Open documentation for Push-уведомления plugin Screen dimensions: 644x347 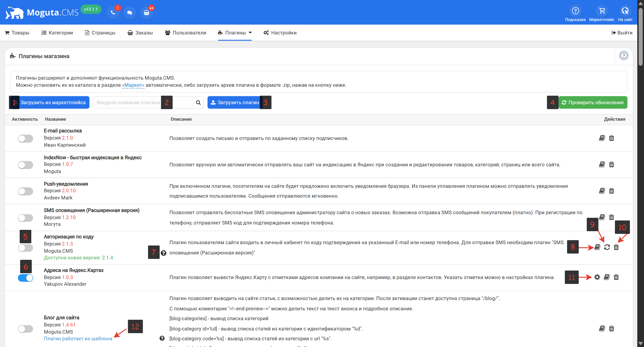(602, 191)
